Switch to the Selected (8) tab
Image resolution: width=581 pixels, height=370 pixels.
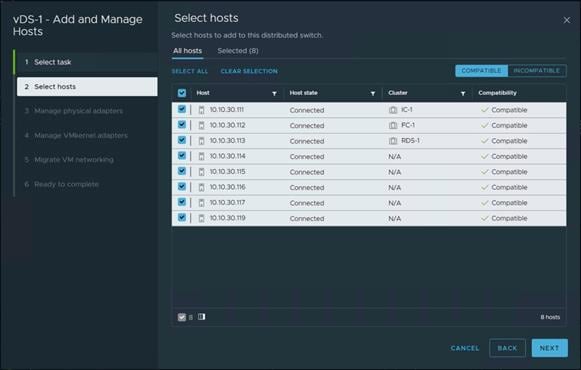click(238, 51)
